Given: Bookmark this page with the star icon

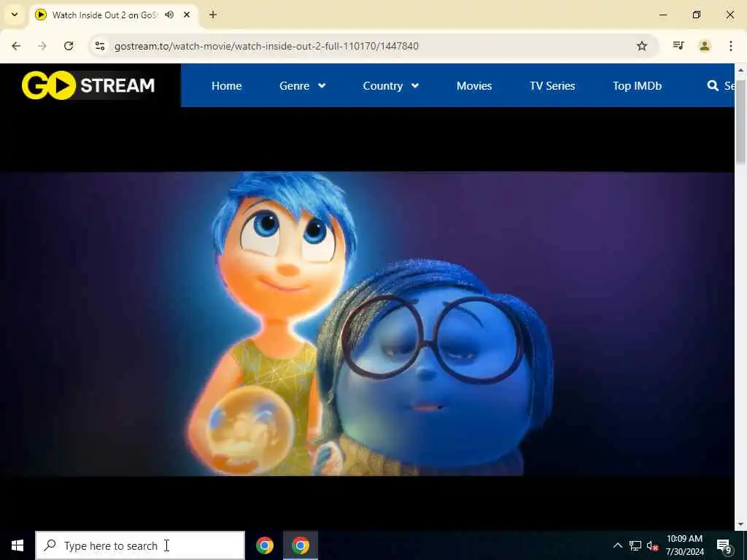Looking at the screenshot, I should 642,46.
